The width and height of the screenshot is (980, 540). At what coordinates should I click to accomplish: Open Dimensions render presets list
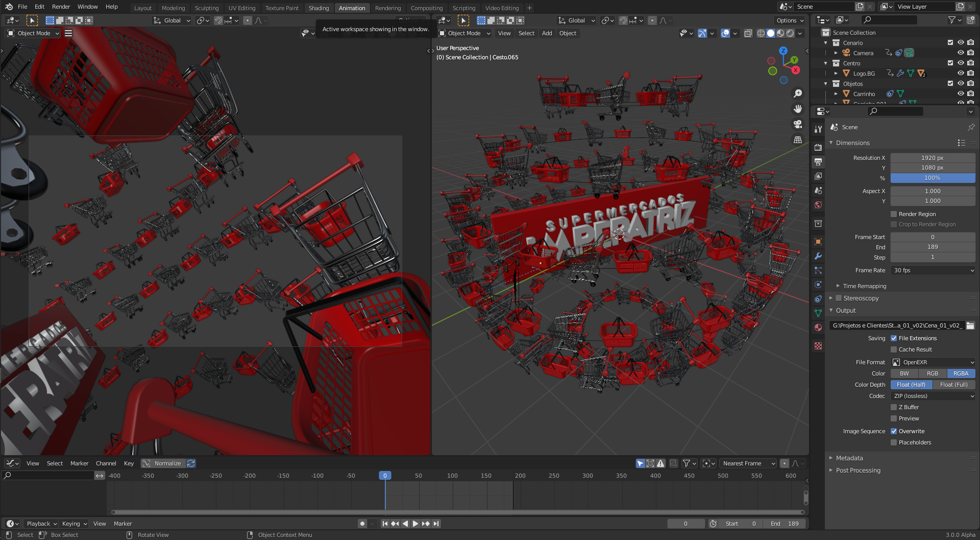[961, 143]
